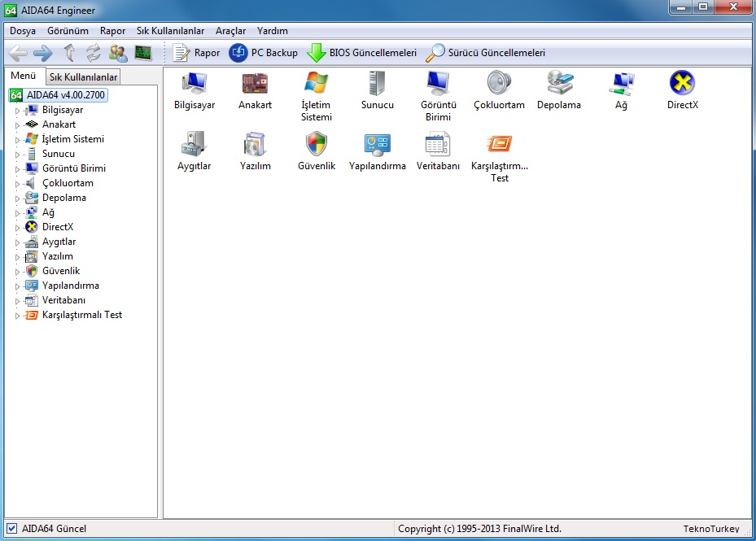Screen dimensions: 756x541
Task: Open the Karşılaştırmalı Test benchmark icon
Action: (x=499, y=145)
